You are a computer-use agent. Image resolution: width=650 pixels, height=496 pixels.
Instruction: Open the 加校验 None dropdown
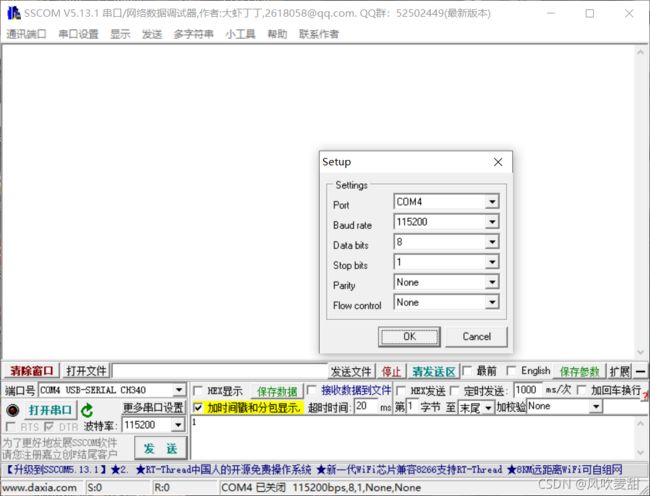coord(596,406)
